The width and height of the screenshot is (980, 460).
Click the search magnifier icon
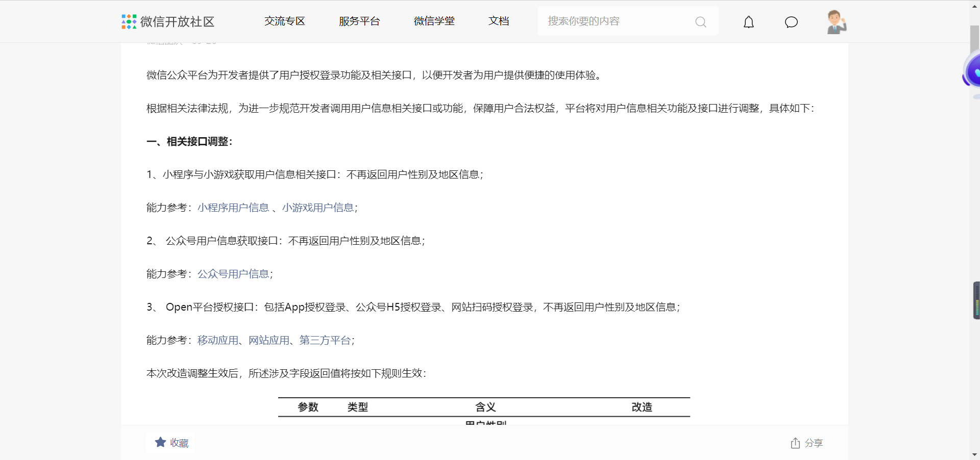coord(701,22)
